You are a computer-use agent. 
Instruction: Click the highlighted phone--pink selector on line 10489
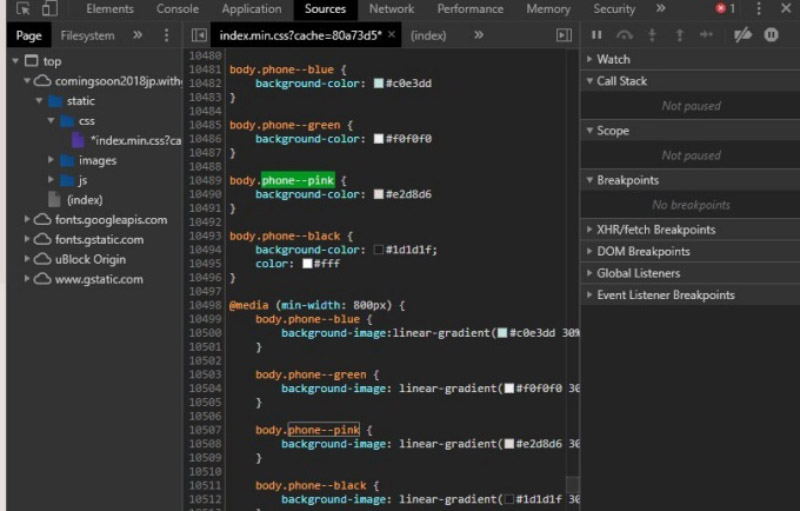[298, 180]
